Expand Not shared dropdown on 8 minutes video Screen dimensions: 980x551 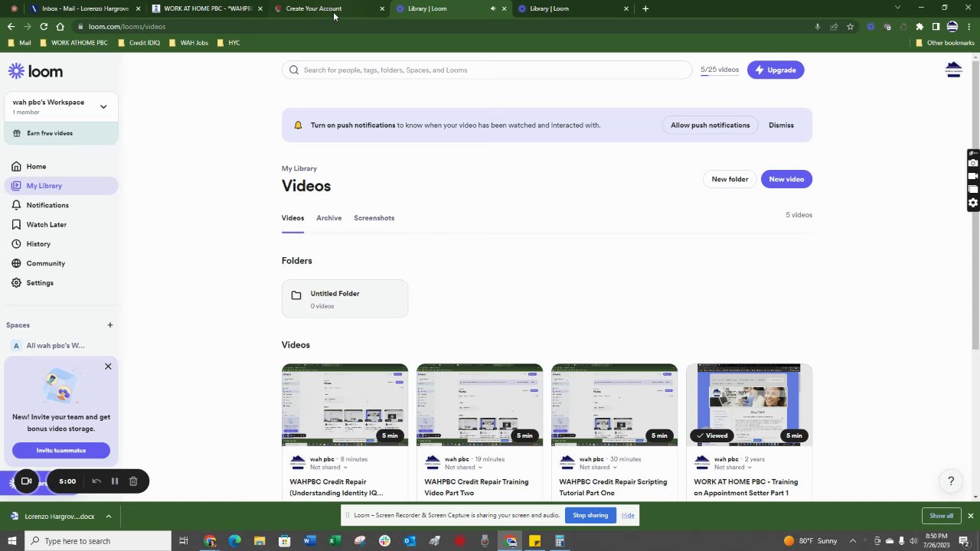pos(328,468)
